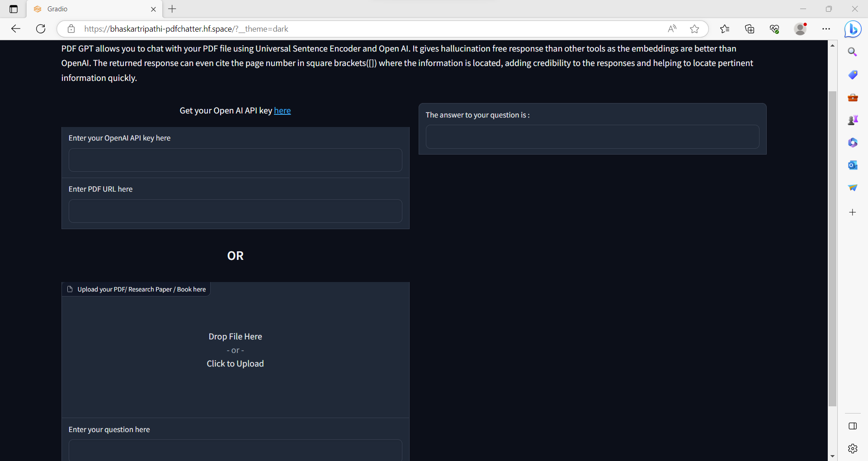Open the Favorites list icon
The image size is (868, 461).
click(725, 29)
